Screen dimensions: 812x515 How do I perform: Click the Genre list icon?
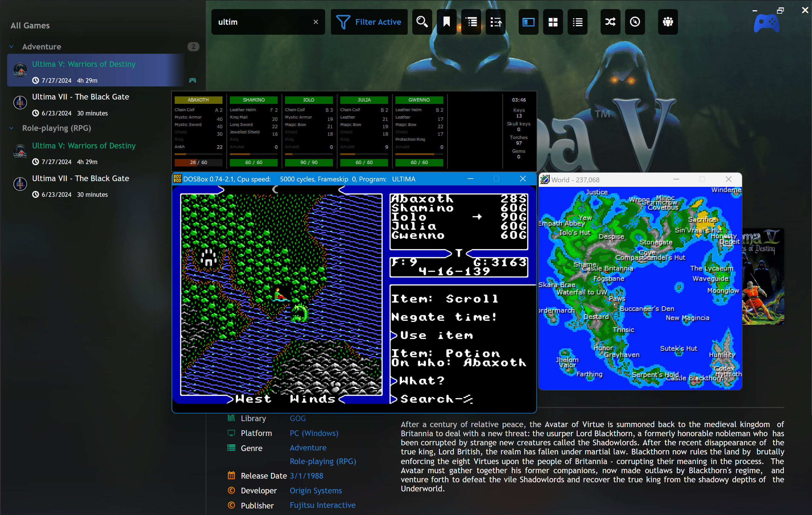(x=231, y=448)
